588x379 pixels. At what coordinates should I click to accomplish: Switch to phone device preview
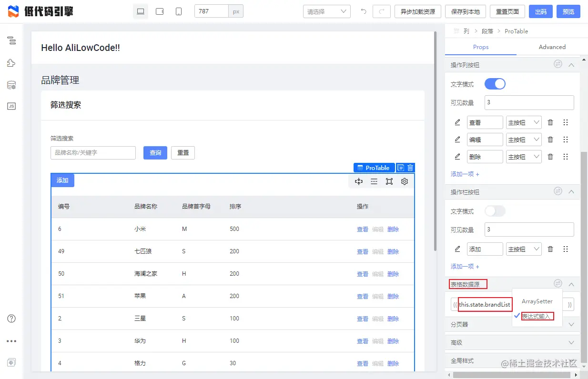pos(179,11)
